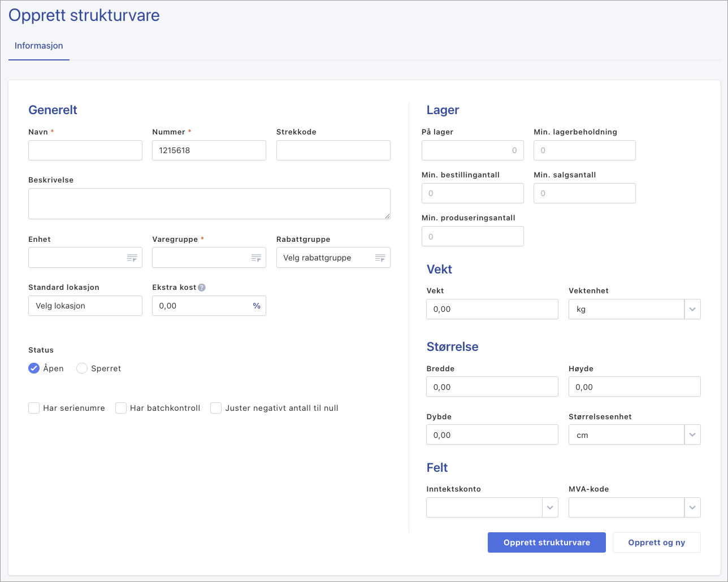Expand the Størrelsesenhet dropdown arrow
The image size is (728, 582).
(692, 435)
